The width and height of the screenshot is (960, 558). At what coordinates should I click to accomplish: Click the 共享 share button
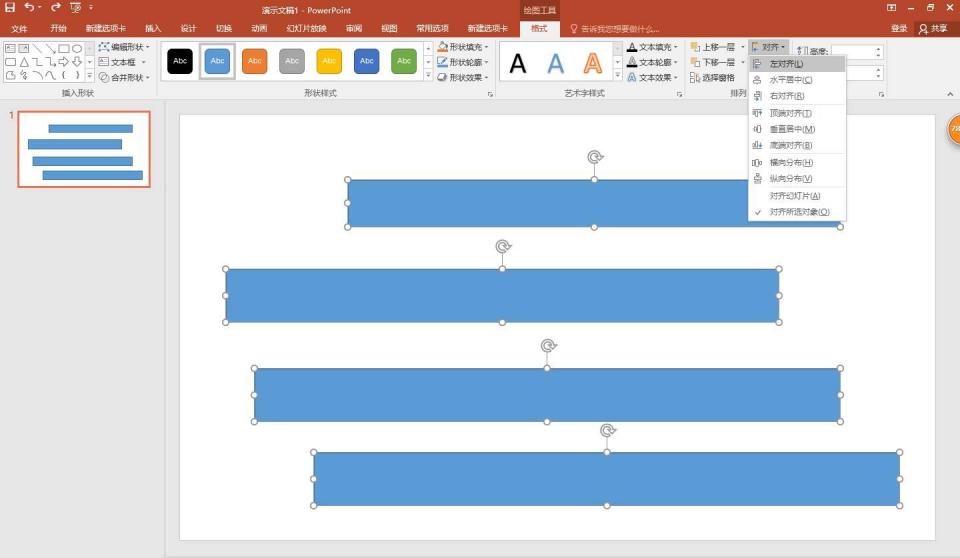point(932,29)
